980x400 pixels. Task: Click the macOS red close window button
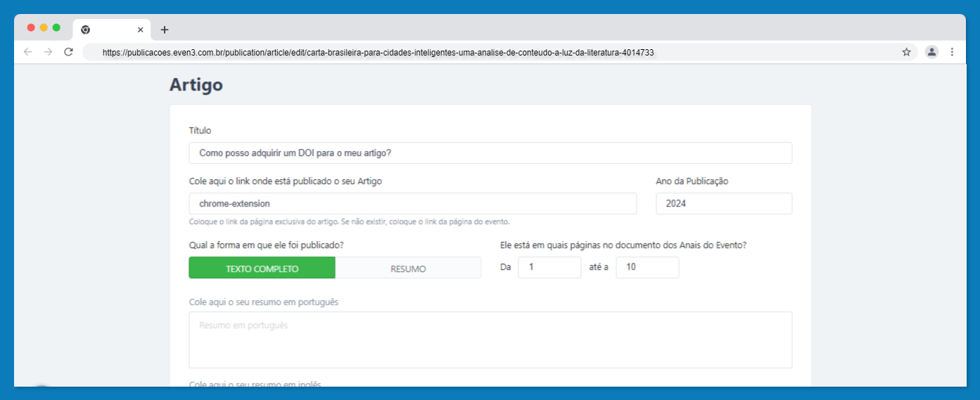coord(31,27)
